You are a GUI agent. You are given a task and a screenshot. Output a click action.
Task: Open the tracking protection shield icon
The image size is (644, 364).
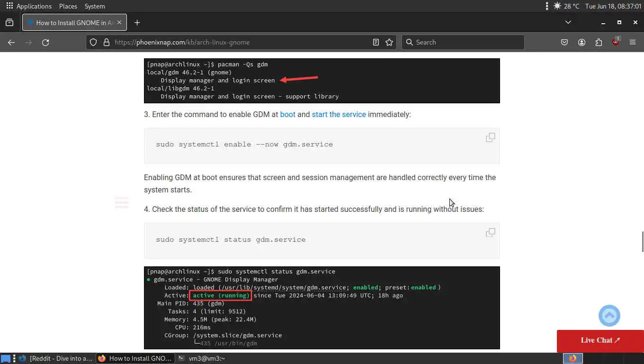(93, 42)
